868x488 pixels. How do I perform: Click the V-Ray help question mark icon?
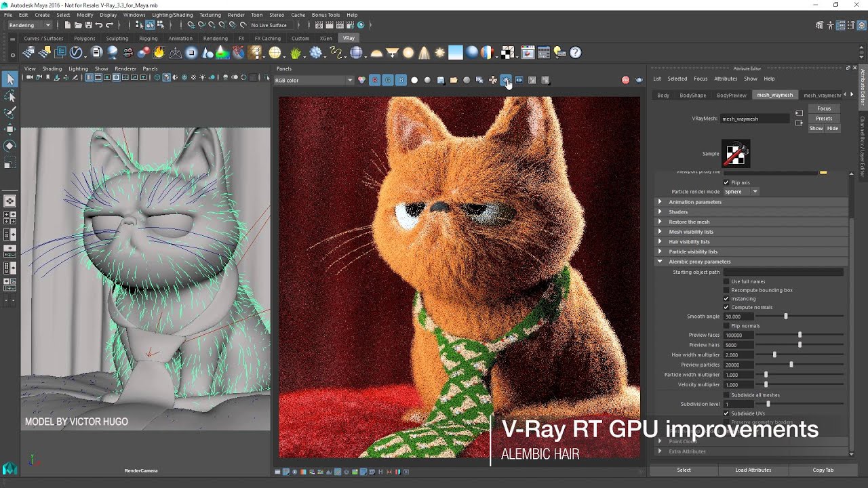tap(576, 52)
